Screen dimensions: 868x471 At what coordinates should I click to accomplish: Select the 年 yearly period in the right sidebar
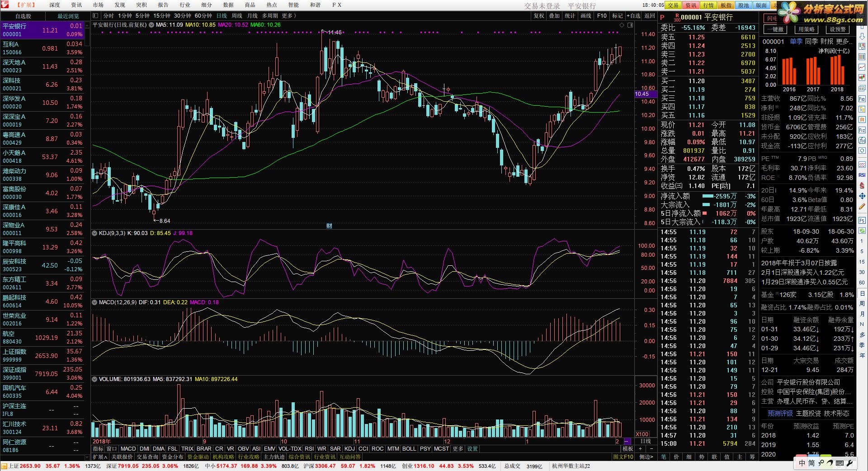[862, 355]
